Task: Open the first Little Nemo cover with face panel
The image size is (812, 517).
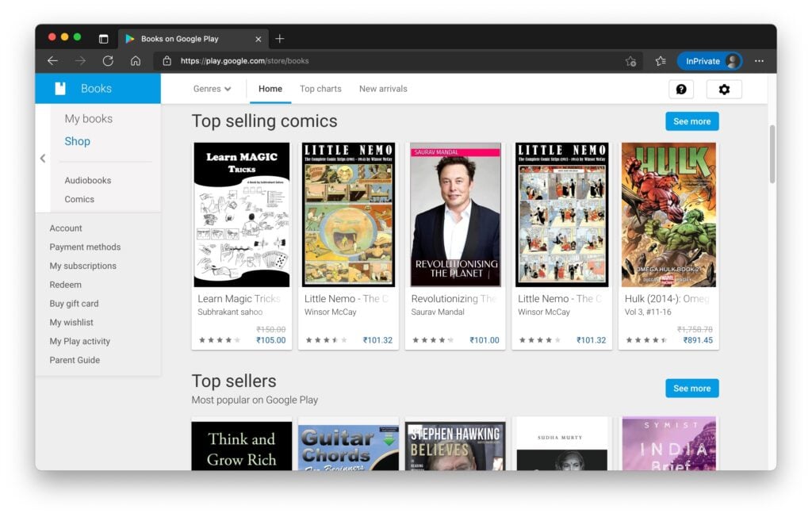Action: click(349, 214)
